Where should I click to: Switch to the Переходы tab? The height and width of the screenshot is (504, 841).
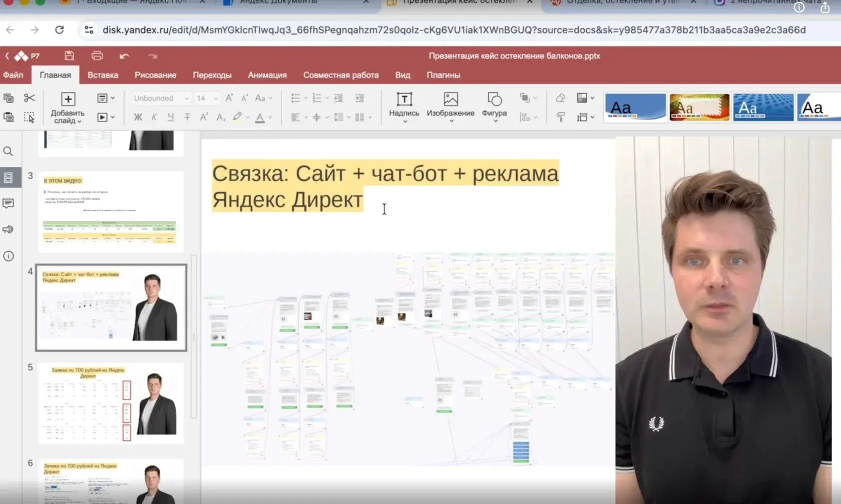(212, 75)
